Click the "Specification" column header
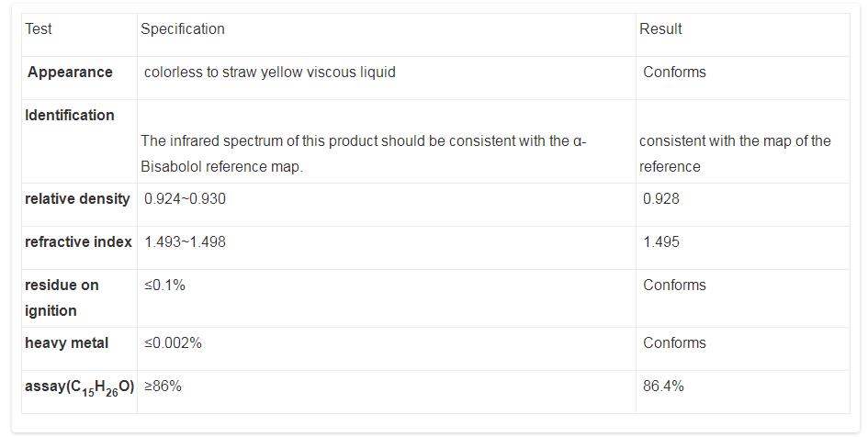Image resolution: width=868 pixels, height=437 pixels. click(x=182, y=29)
